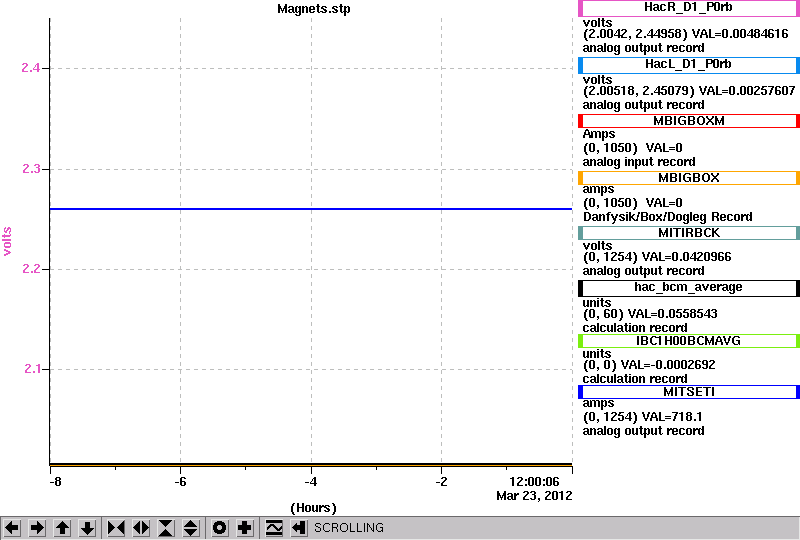The width and height of the screenshot is (800, 540).
Task: Select the MBIGBOX curve legend
Action: pyautogui.click(x=688, y=178)
